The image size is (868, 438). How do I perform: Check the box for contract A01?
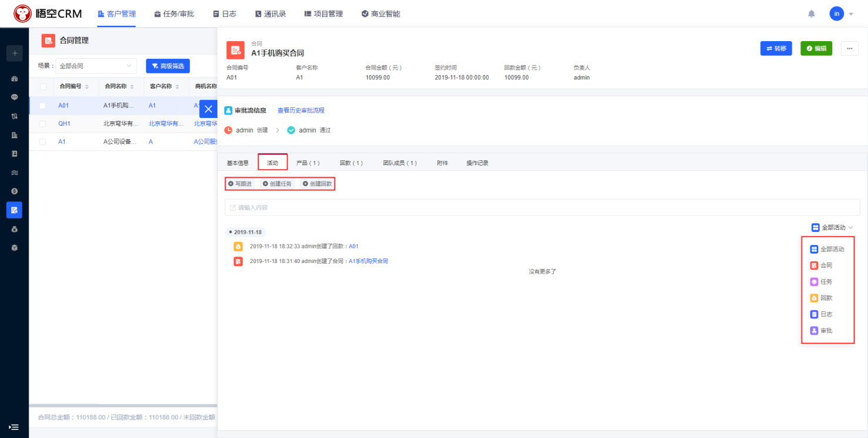pyautogui.click(x=43, y=106)
